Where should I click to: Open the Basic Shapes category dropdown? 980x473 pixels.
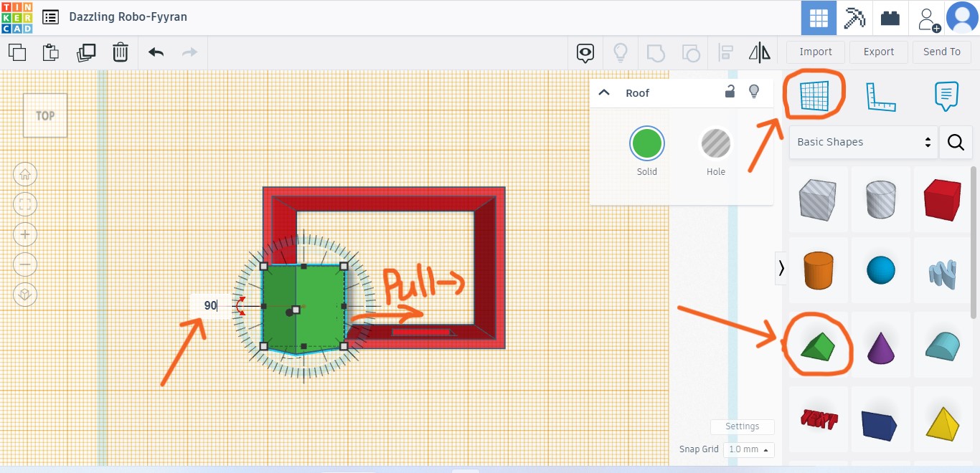coord(864,142)
